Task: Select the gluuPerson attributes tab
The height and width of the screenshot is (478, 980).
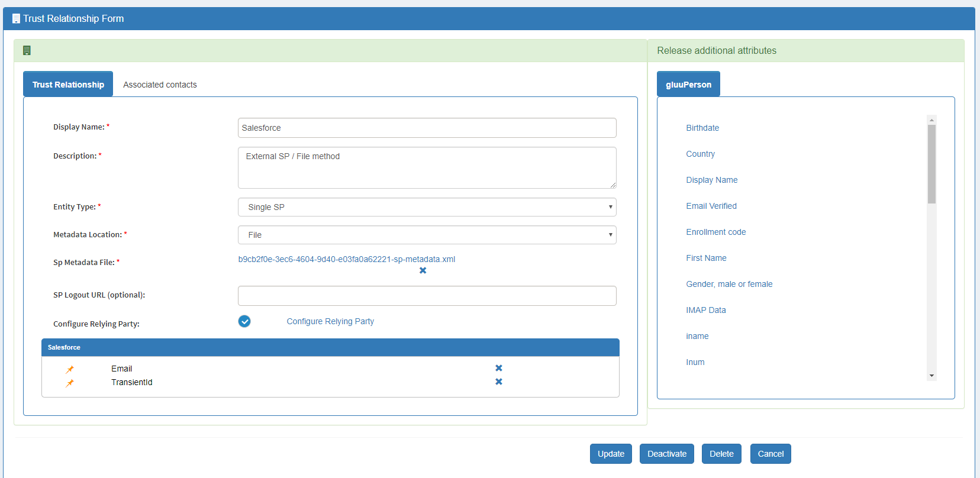Action: coord(688,85)
